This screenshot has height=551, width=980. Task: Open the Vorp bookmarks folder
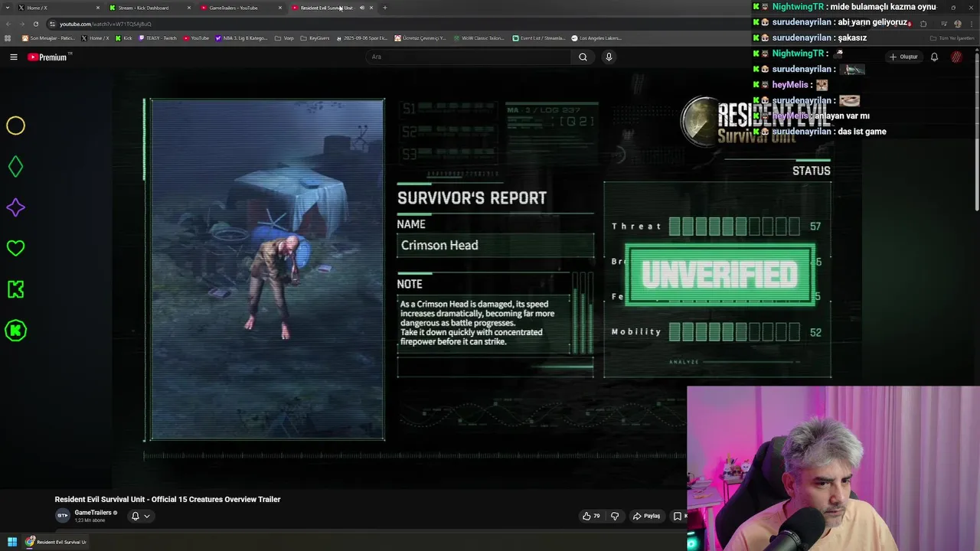pos(284,38)
